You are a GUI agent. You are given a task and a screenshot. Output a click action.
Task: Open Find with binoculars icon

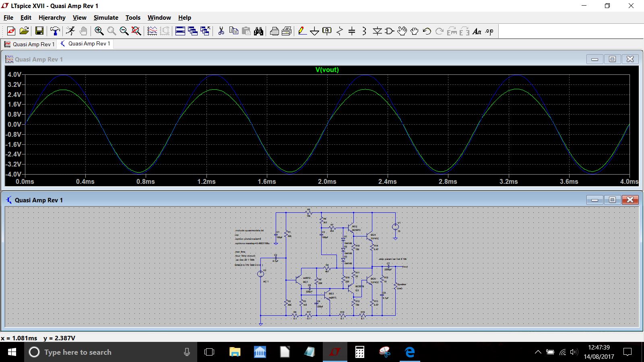[258, 31]
